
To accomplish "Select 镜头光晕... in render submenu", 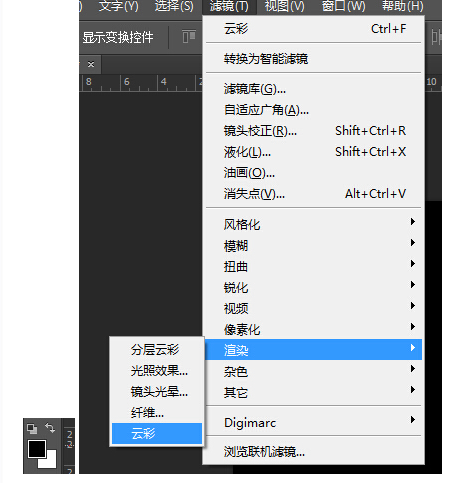I will pyautogui.click(x=157, y=392).
